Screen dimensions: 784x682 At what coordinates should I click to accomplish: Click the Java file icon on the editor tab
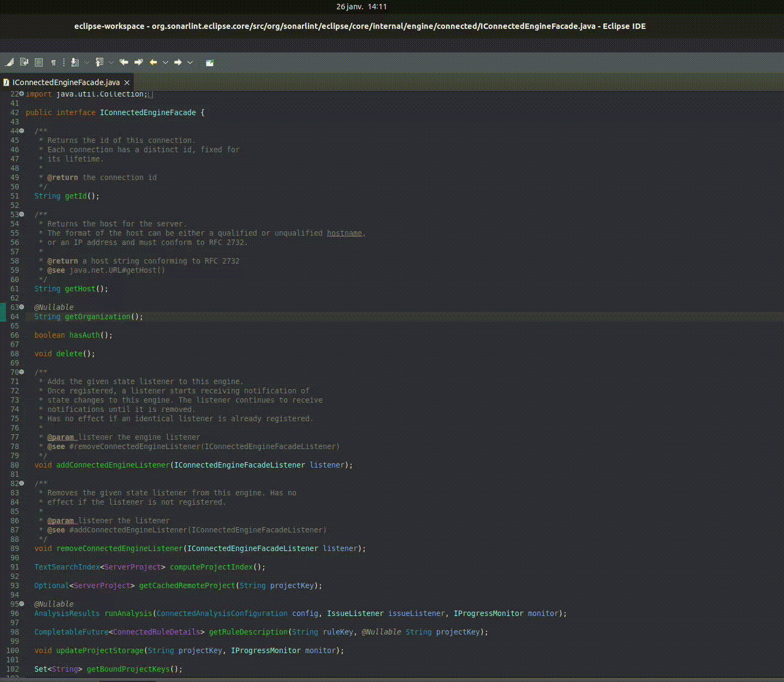[6, 82]
